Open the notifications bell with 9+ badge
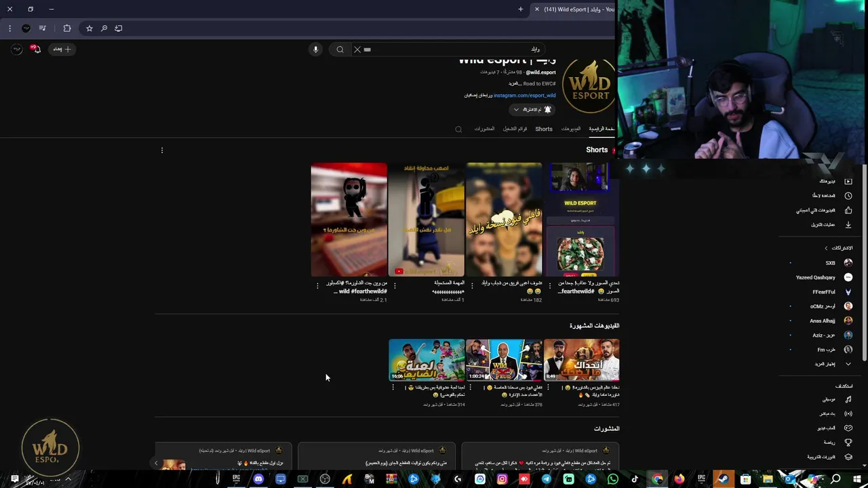The width and height of the screenshot is (868, 488). point(35,49)
